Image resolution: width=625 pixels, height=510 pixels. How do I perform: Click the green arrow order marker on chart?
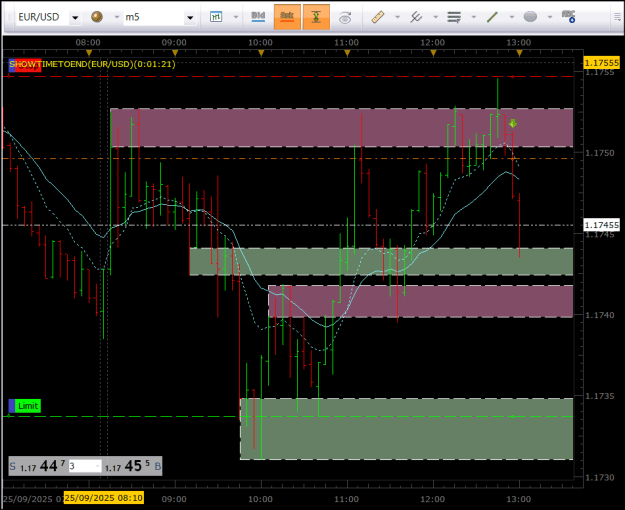pyautogui.click(x=513, y=123)
